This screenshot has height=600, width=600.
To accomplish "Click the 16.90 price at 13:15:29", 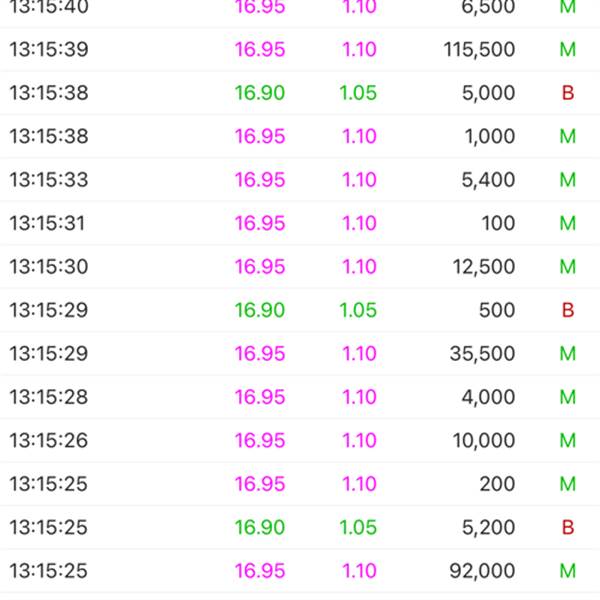I will (260, 310).
